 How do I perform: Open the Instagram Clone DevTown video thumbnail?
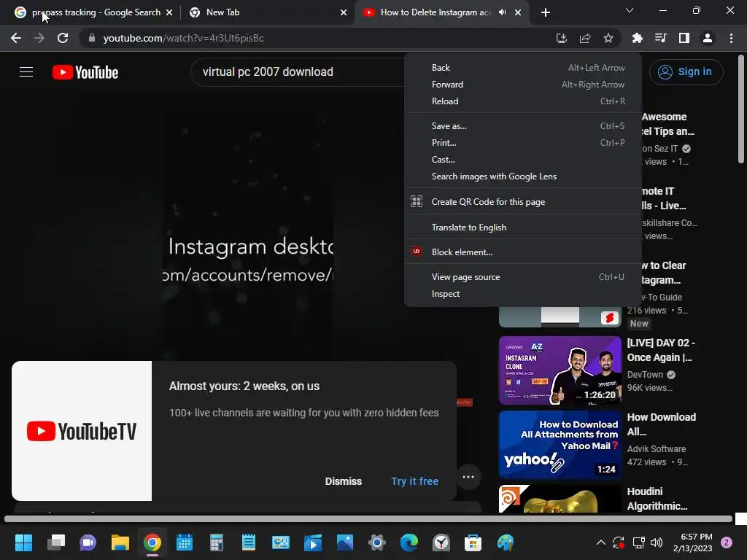pyautogui.click(x=560, y=370)
